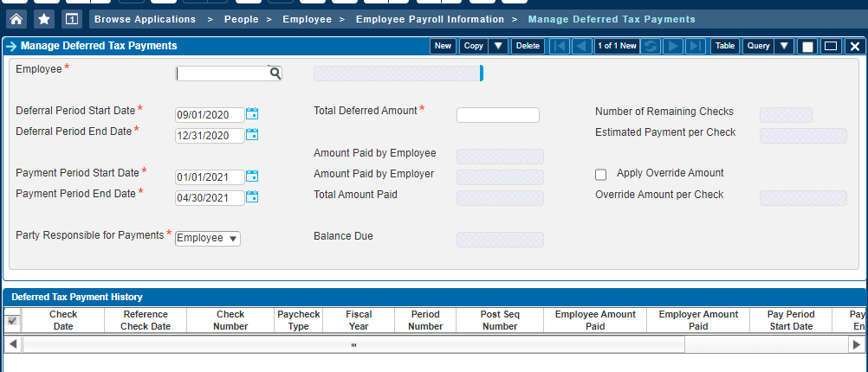
Task: Go to the Home icon
Action: (16, 18)
